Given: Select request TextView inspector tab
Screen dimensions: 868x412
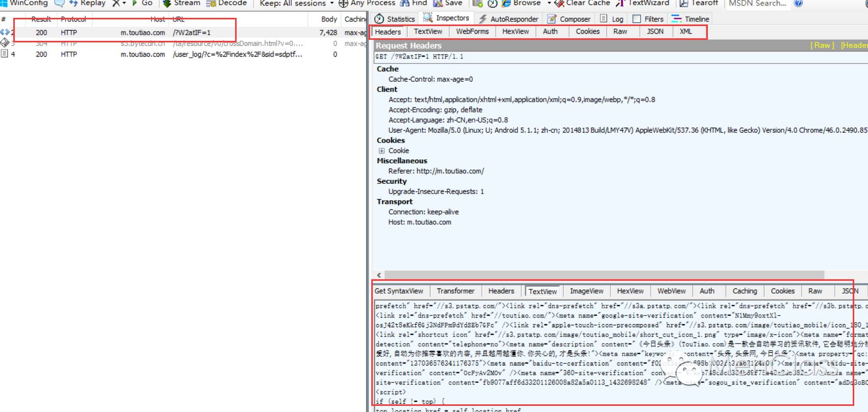Looking at the screenshot, I should click(428, 32).
